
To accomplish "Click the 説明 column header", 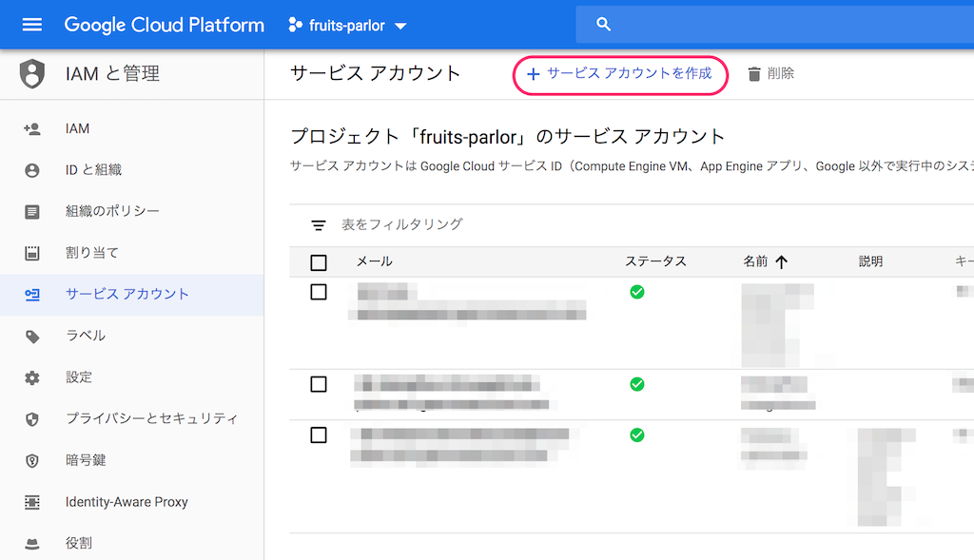I will point(871,261).
